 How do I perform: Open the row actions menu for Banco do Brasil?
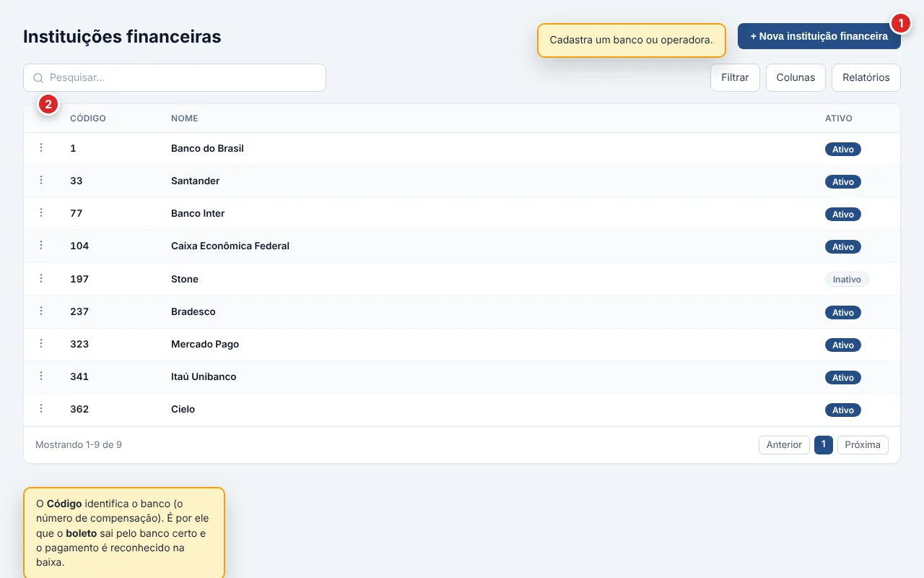[x=41, y=147]
